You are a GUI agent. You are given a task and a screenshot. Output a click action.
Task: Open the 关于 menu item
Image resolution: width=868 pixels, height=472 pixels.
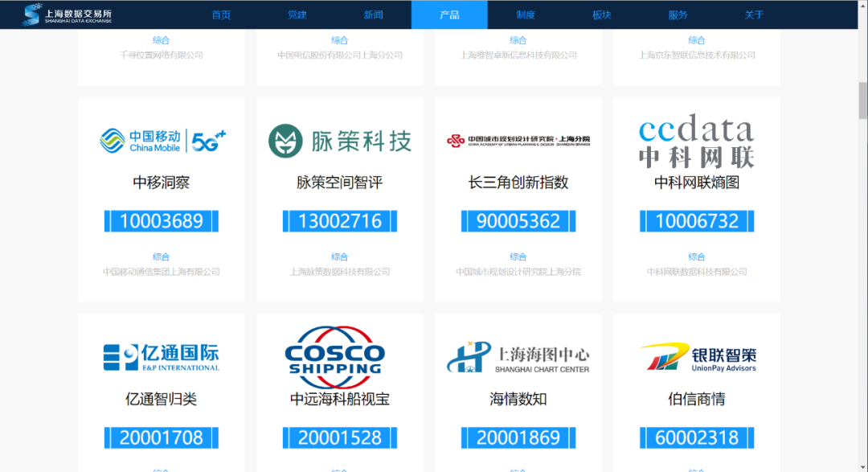(754, 15)
